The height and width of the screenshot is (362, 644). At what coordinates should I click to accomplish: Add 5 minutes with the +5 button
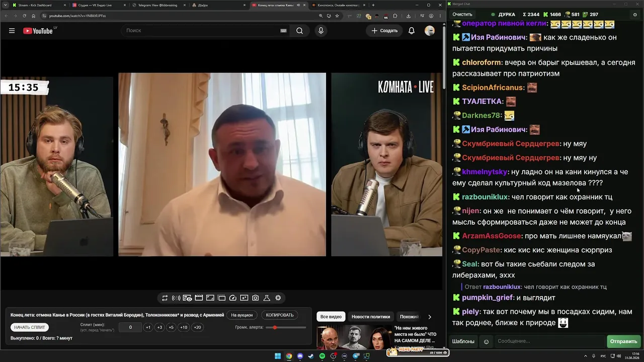[x=171, y=327]
